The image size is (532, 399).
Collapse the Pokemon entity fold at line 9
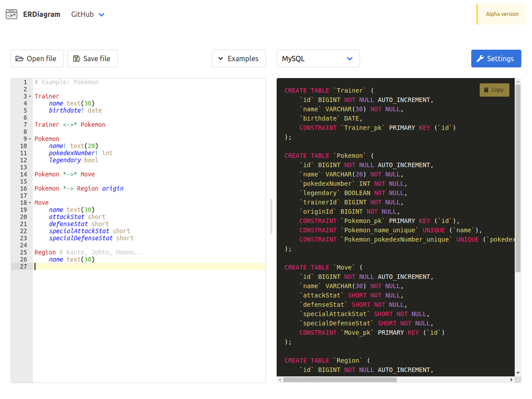(x=30, y=139)
